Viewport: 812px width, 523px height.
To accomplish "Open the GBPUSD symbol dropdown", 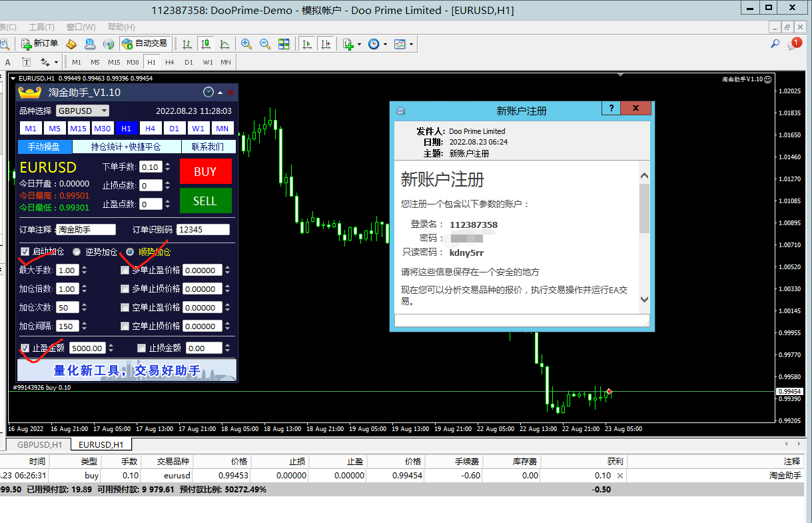I will tap(83, 111).
